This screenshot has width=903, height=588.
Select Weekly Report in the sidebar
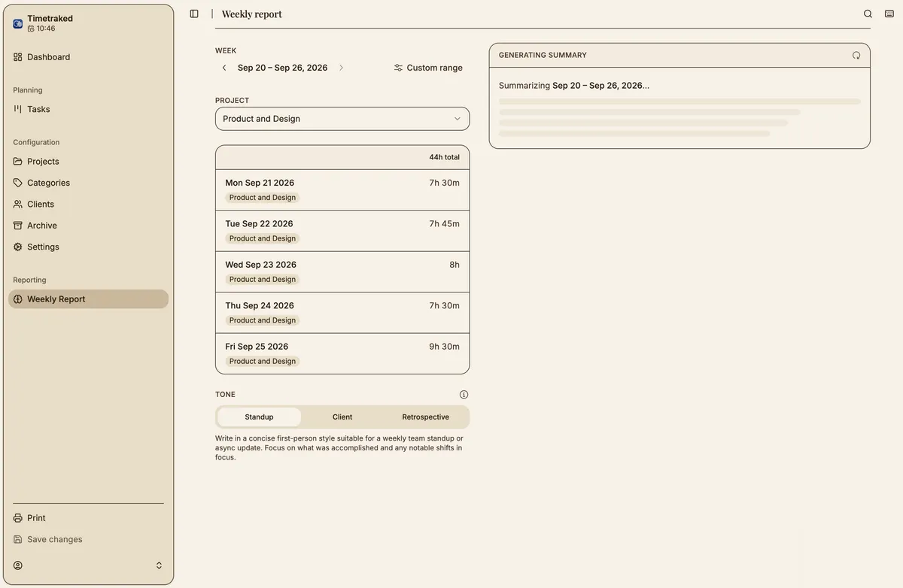click(x=88, y=299)
